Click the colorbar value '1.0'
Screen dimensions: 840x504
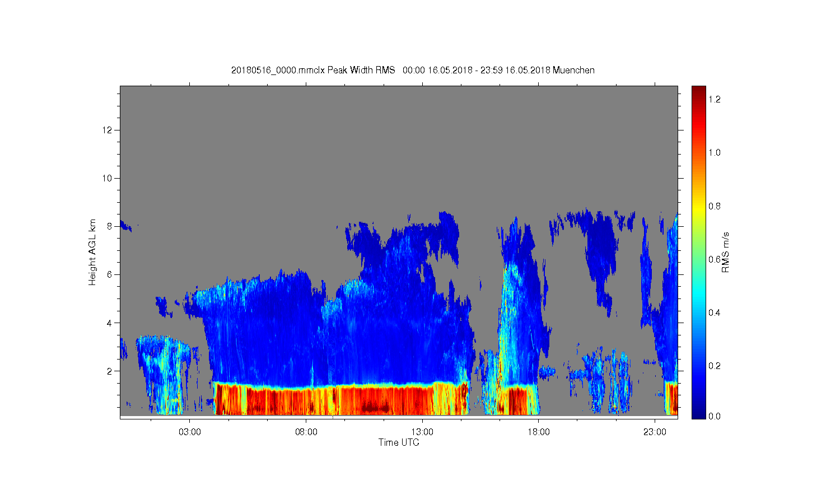(715, 152)
